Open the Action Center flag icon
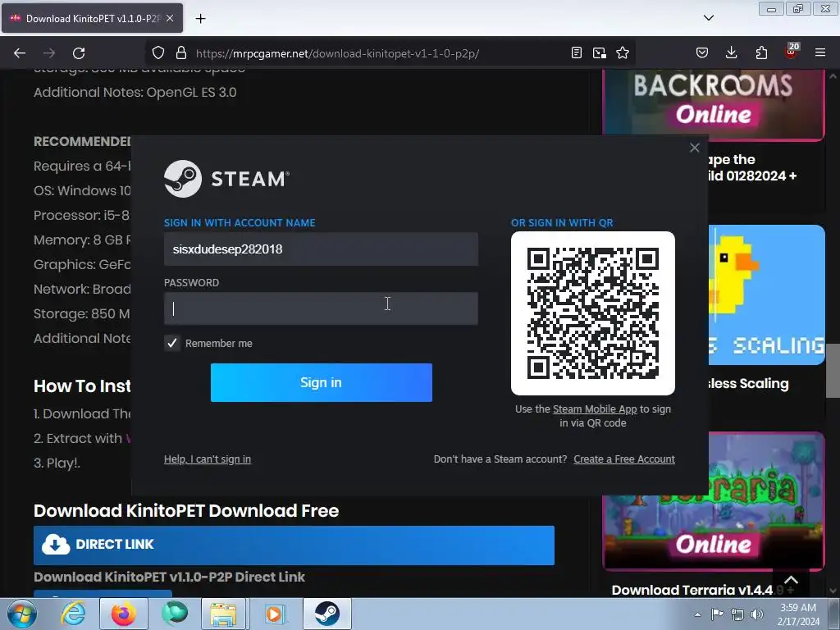The height and width of the screenshot is (630, 840). [717, 614]
